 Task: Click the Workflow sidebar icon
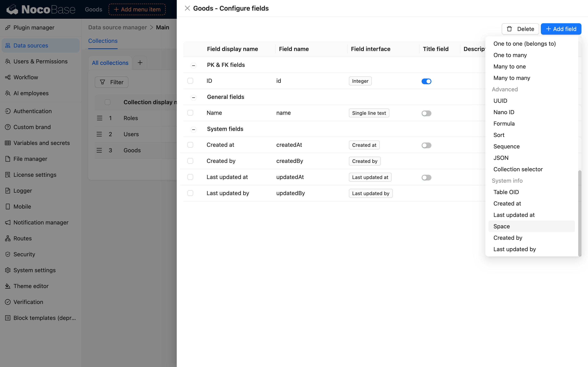(8, 77)
